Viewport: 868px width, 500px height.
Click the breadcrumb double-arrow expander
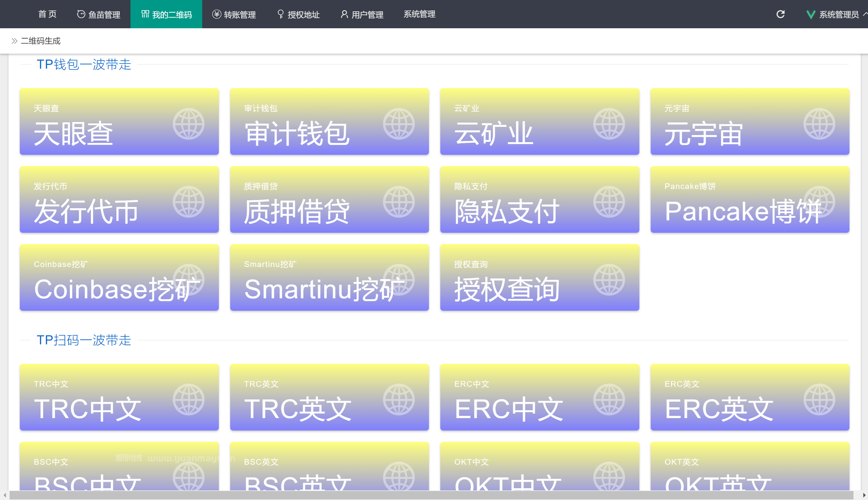coord(14,40)
